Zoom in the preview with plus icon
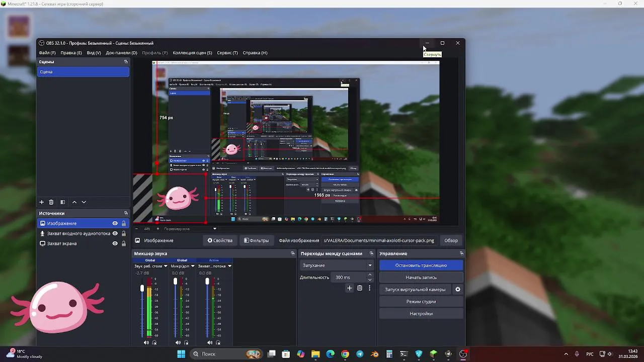This screenshot has height=362, width=644. point(157,229)
